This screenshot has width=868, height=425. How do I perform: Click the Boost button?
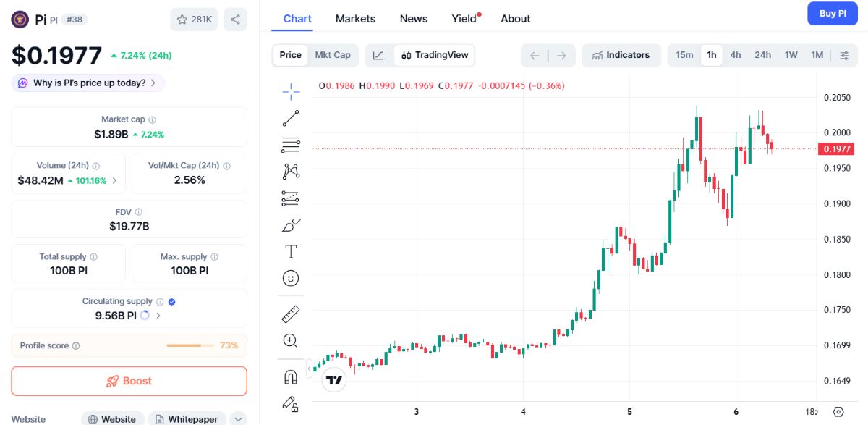[129, 381]
